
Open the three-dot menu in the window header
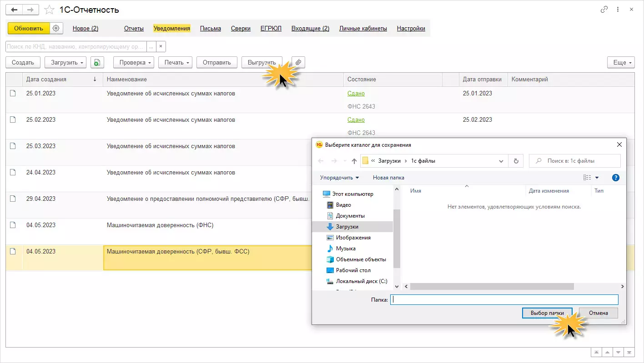618,10
